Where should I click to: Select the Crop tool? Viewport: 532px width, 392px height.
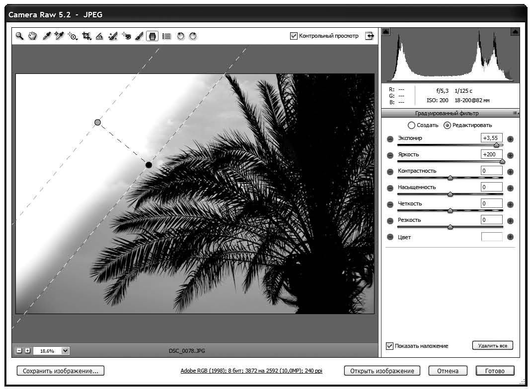click(x=87, y=36)
